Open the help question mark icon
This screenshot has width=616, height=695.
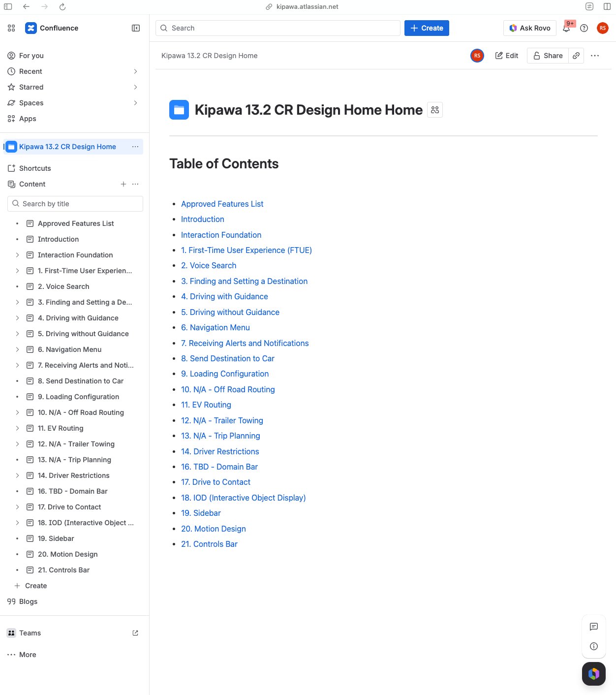pyautogui.click(x=584, y=28)
